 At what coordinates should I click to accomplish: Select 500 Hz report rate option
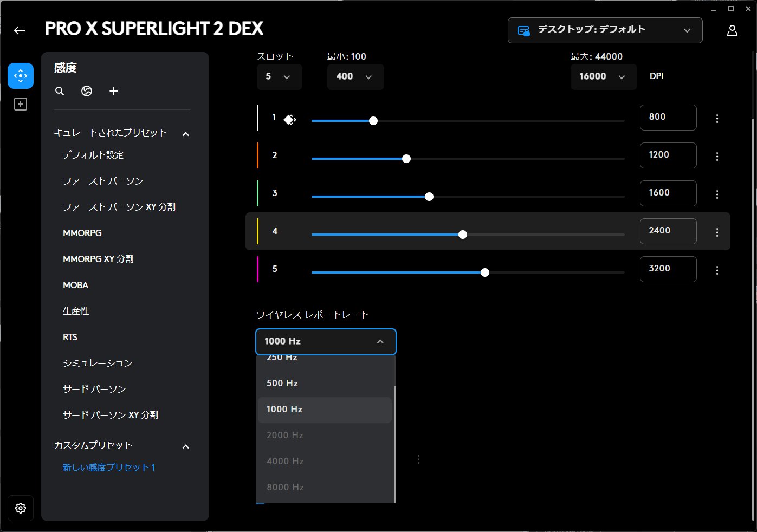click(x=282, y=383)
